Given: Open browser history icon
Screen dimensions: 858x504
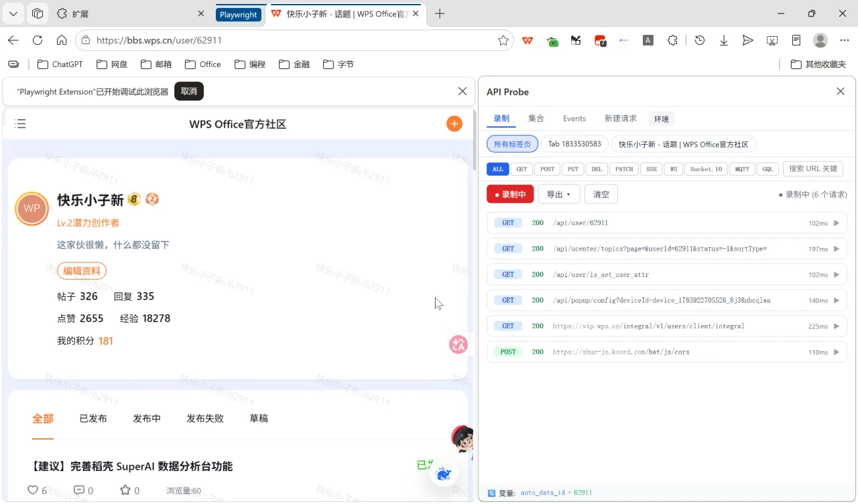Looking at the screenshot, I should (x=699, y=40).
